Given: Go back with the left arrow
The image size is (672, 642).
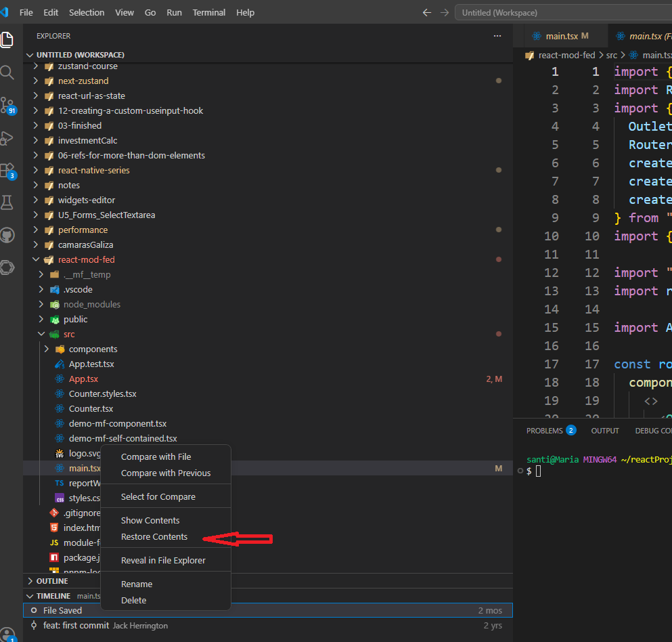Looking at the screenshot, I should pyautogui.click(x=426, y=13).
